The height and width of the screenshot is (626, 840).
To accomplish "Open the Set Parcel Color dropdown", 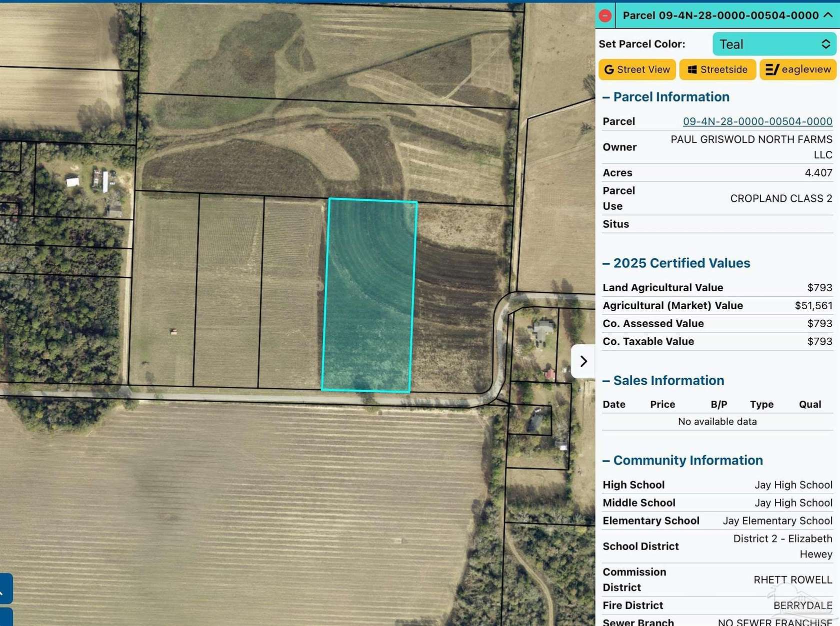I will tap(774, 44).
